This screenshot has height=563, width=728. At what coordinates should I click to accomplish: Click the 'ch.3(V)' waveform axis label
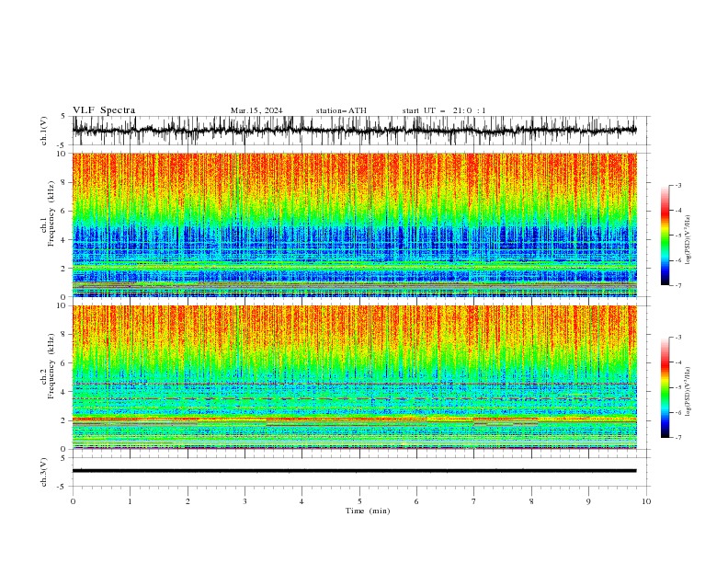(x=44, y=472)
